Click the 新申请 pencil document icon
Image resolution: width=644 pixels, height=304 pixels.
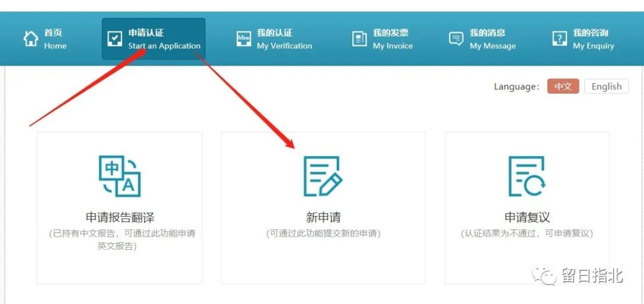click(x=323, y=176)
